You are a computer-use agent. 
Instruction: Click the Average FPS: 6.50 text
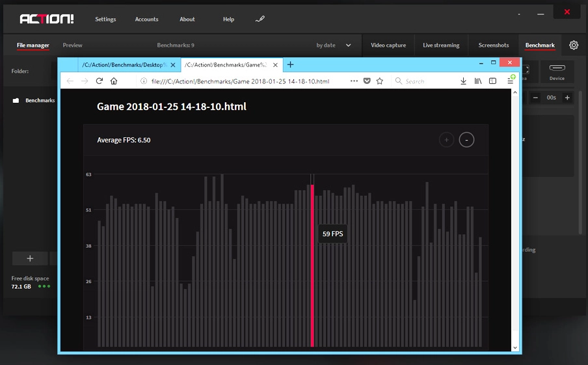(x=124, y=140)
